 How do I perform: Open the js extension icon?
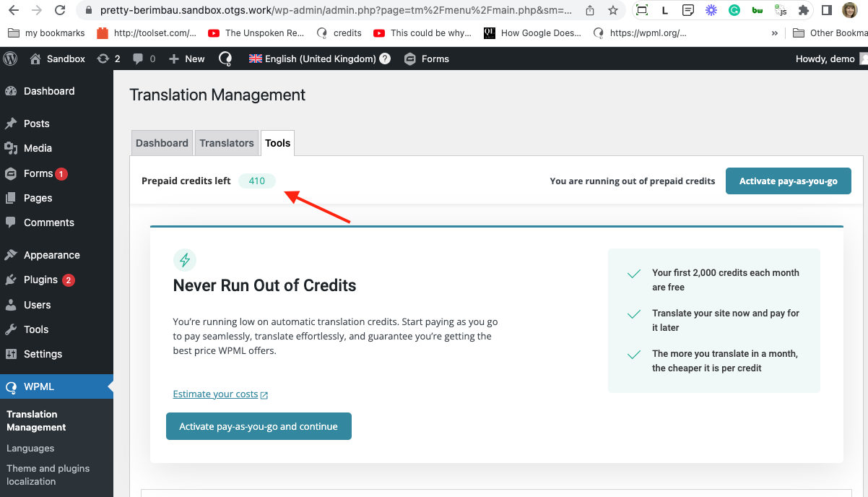click(x=781, y=10)
